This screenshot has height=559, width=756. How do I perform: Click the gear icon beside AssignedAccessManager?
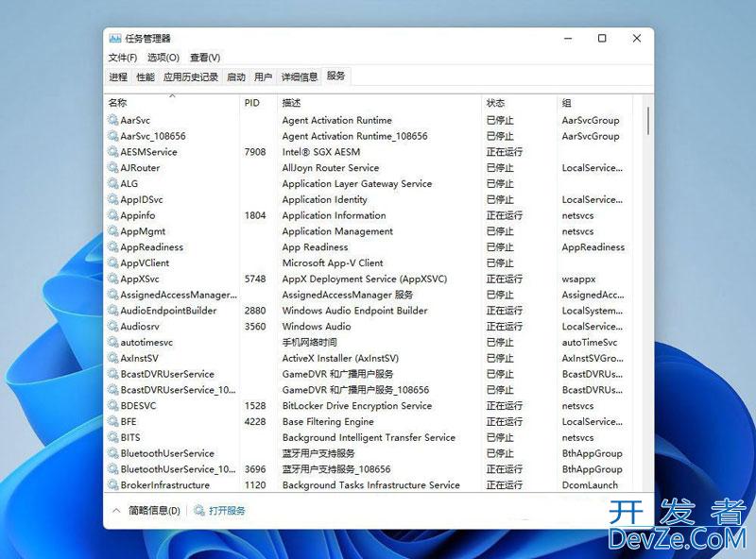(x=112, y=295)
